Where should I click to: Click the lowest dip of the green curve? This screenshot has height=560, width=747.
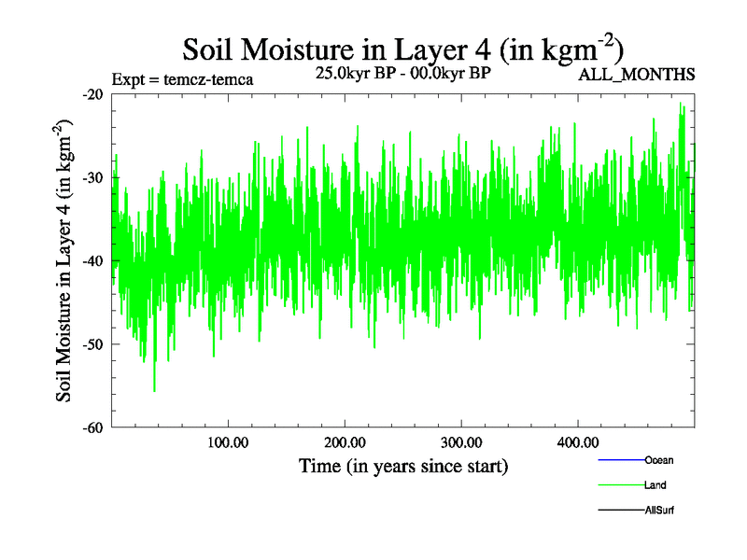pos(154,390)
